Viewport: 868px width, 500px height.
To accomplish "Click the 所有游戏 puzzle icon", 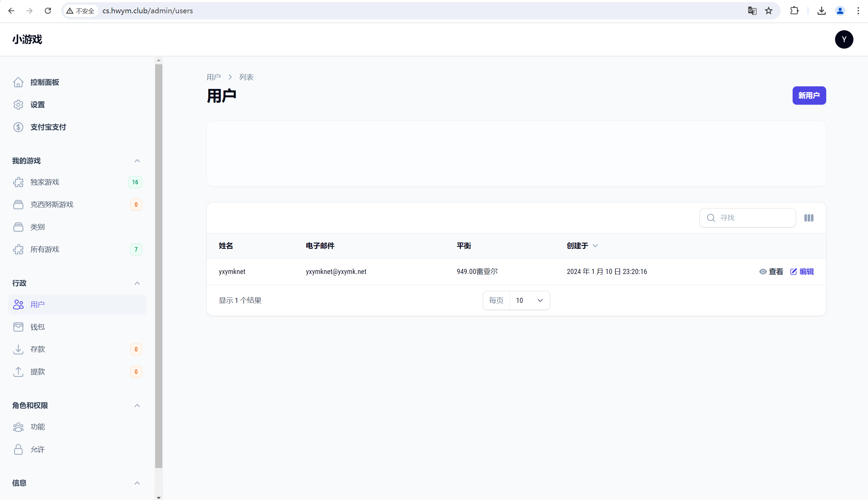I will coord(18,249).
